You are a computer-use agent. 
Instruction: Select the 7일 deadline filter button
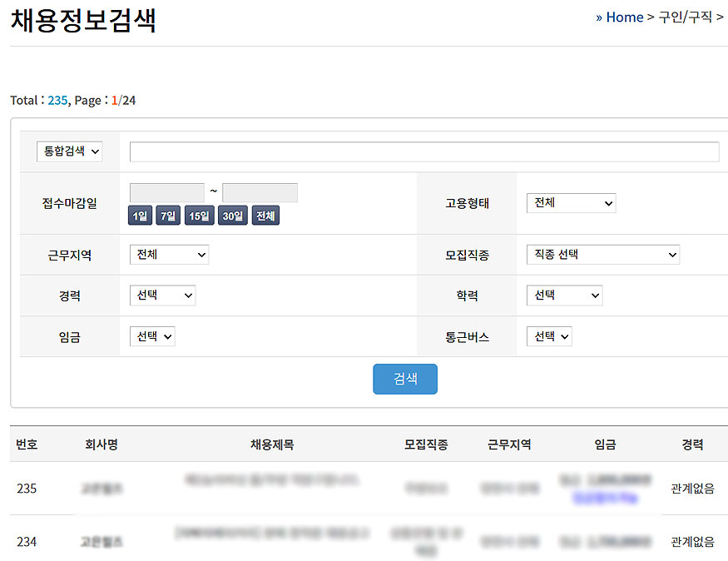pos(167,215)
